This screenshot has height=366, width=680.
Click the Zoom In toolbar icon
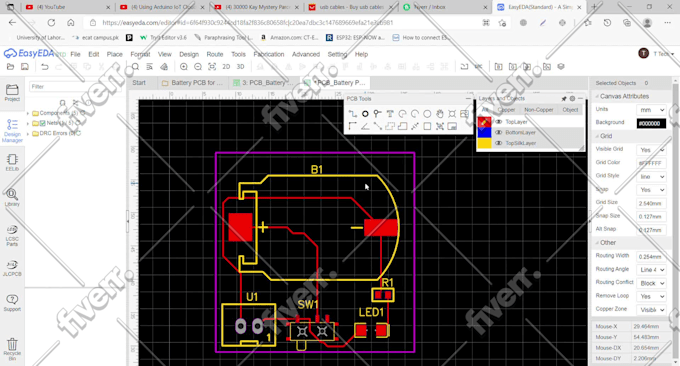coord(184,67)
